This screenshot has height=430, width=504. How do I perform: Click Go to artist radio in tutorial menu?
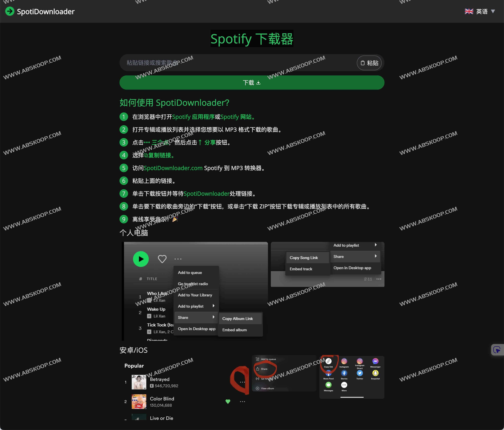coord(193,284)
